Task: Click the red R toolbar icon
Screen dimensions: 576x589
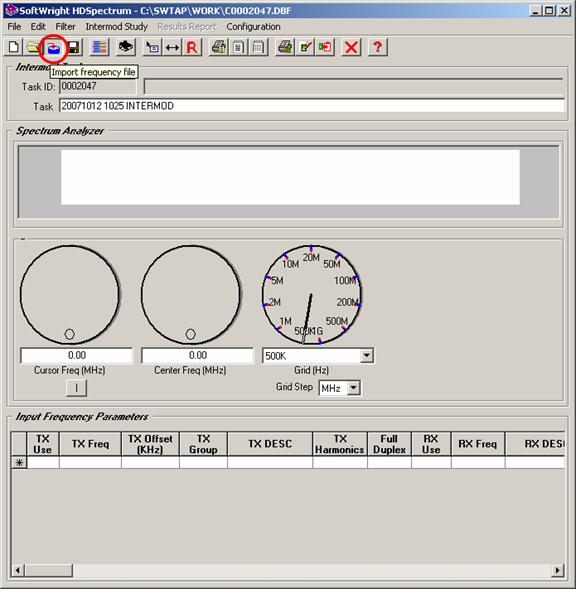Action: [x=192, y=47]
